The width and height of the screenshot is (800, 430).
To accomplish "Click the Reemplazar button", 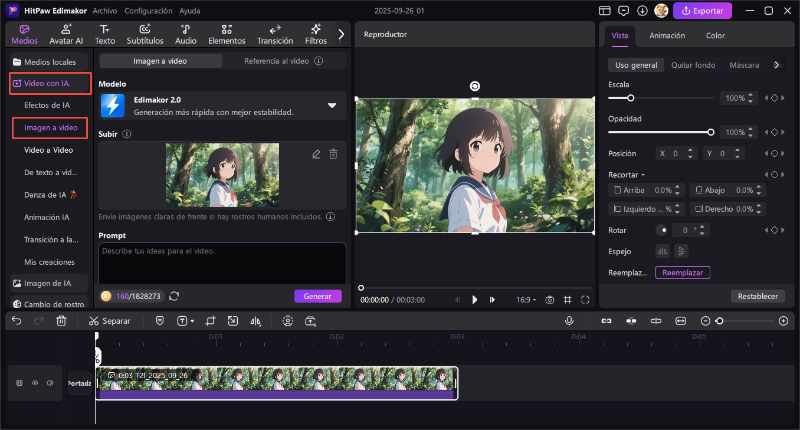I will click(x=682, y=273).
